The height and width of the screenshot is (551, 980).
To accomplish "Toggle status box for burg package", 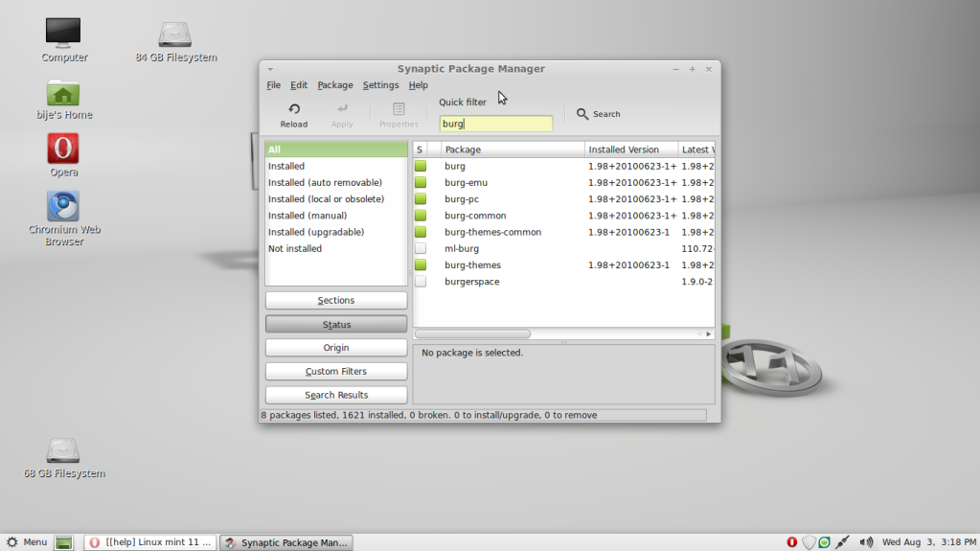I will [x=421, y=167].
